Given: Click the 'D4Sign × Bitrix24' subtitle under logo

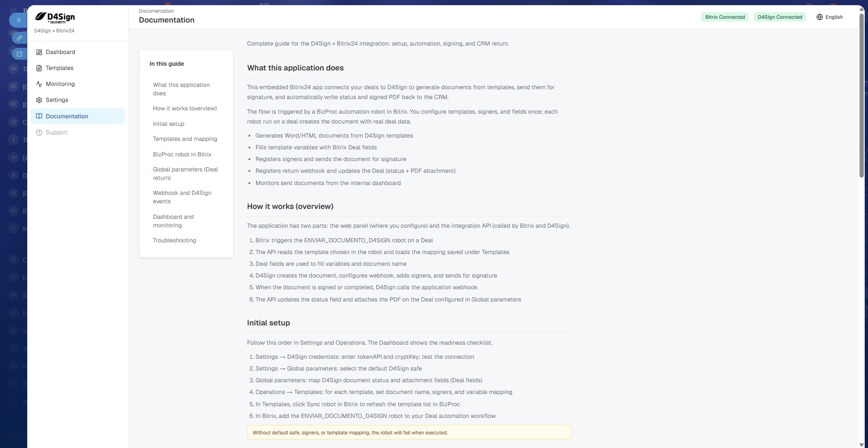Looking at the screenshot, I should [x=54, y=31].
